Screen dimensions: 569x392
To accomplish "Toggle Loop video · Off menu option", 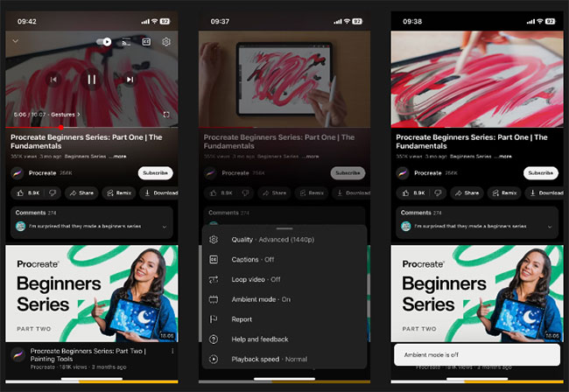I will pyautogui.click(x=284, y=280).
